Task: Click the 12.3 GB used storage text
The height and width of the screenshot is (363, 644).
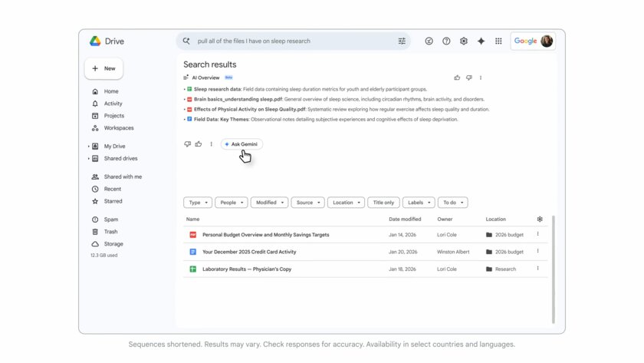Action: [104, 256]
